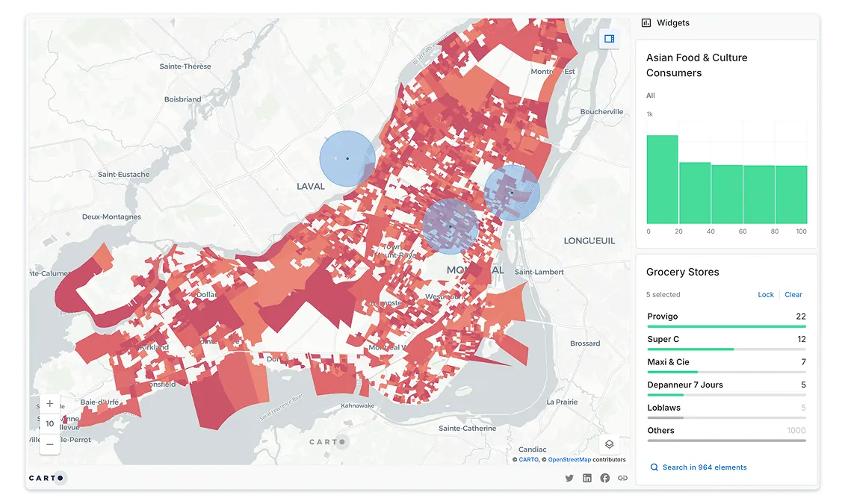Zoom out with the minus button
Screen dimensions: 845x504
pos(49,444)
